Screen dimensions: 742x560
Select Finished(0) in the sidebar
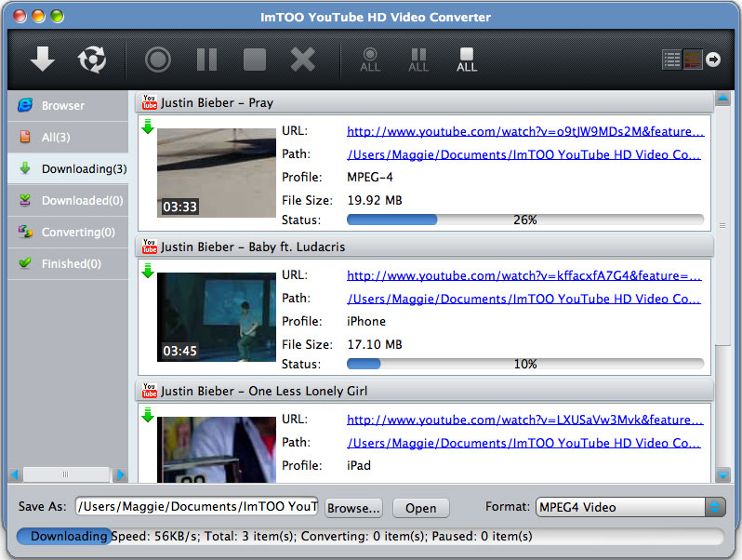(x=68, y=263)
